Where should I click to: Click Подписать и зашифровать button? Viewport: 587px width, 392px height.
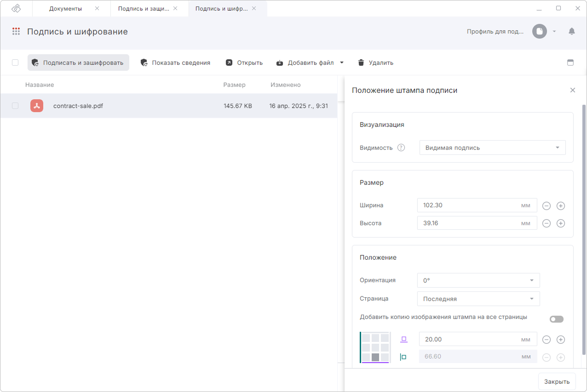pyautogui.click(x=78, y=62)
